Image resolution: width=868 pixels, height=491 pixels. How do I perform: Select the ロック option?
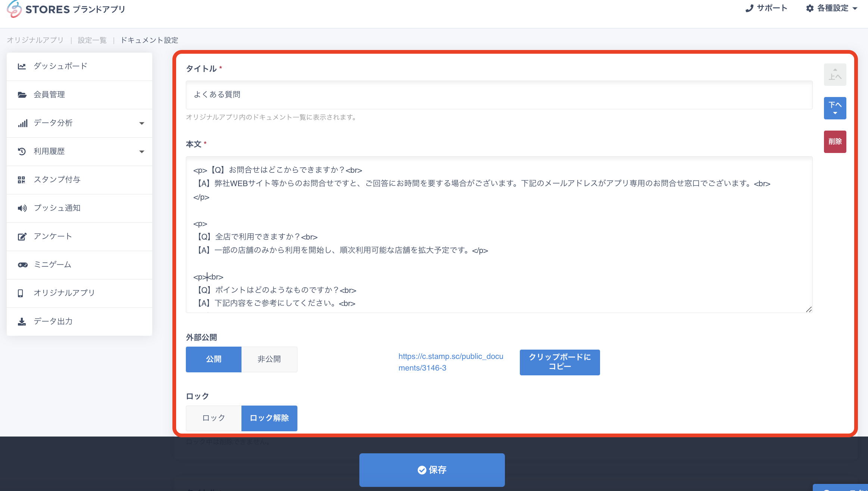213,418
